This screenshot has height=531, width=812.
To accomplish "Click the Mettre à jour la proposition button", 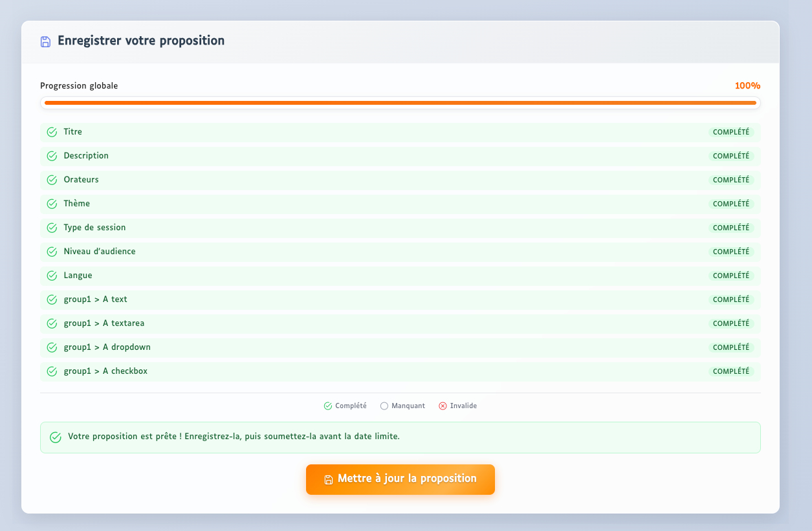I will coord(400,479).
